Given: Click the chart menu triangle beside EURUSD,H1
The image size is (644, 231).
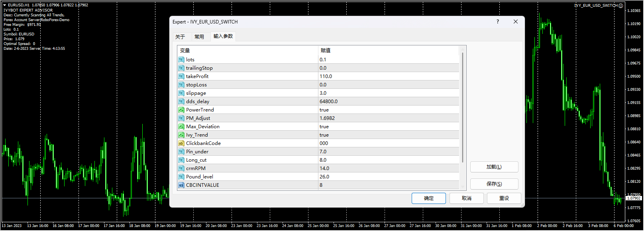Looking at the screenshot, I should pyautogui.click(x=5, y=5).
